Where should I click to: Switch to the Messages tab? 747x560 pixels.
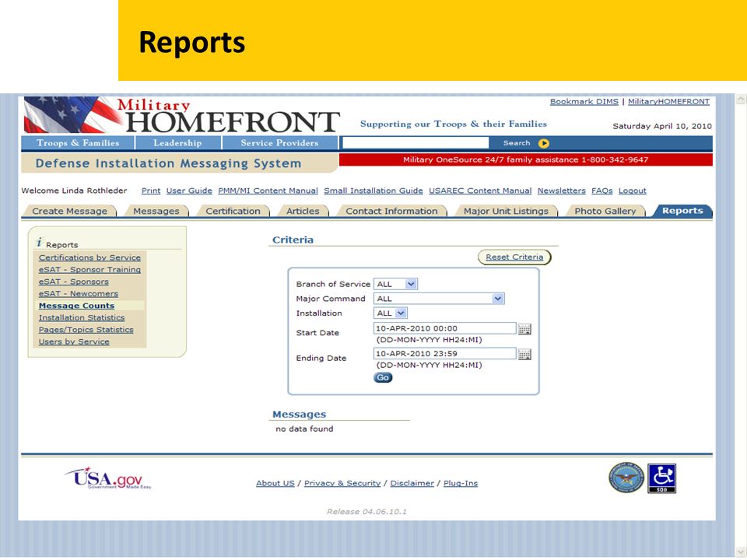(x=156, y=211)
